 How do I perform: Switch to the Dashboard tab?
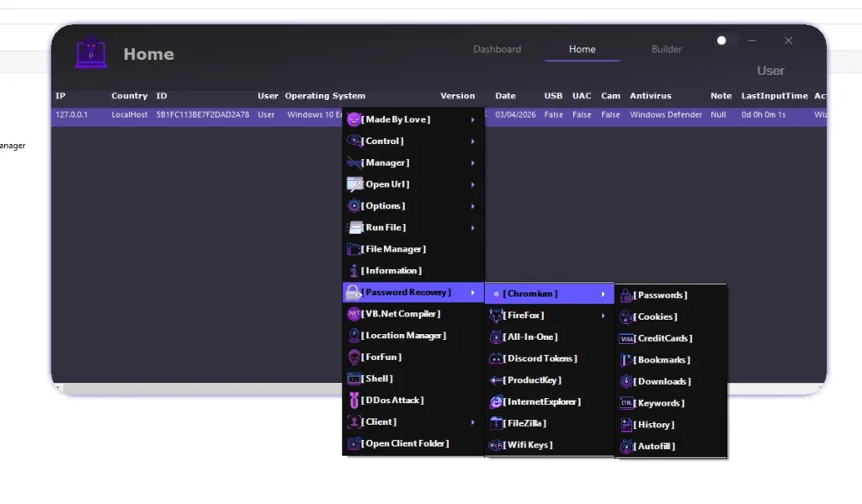coord(497,49)
